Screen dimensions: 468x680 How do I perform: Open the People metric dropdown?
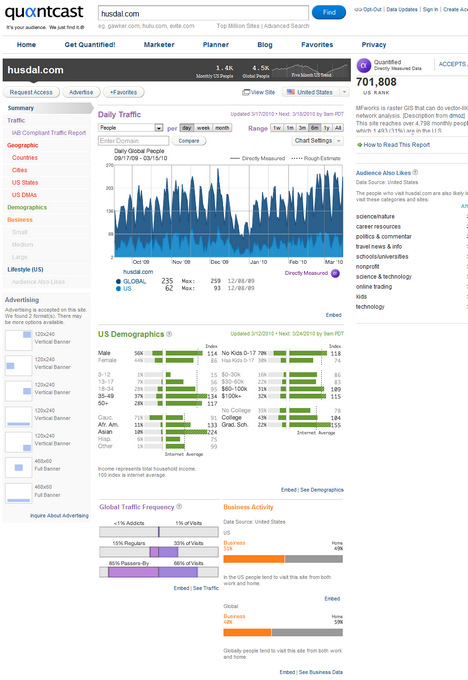click(131, 128)
